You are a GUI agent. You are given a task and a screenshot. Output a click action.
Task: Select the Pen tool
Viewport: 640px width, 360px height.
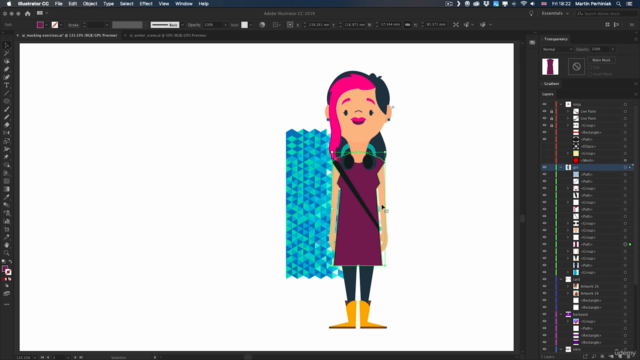(x=7, y=69)
